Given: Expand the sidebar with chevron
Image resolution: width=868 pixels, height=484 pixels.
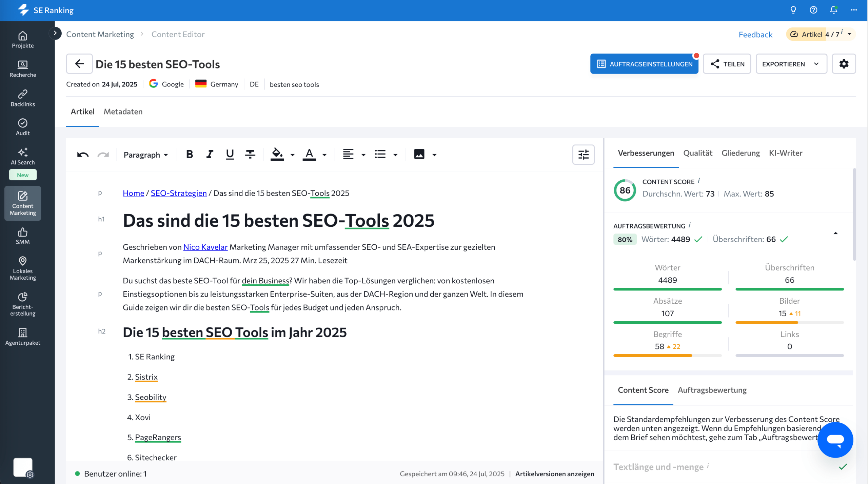Looking at the screenshot, I should pos(55,33).
